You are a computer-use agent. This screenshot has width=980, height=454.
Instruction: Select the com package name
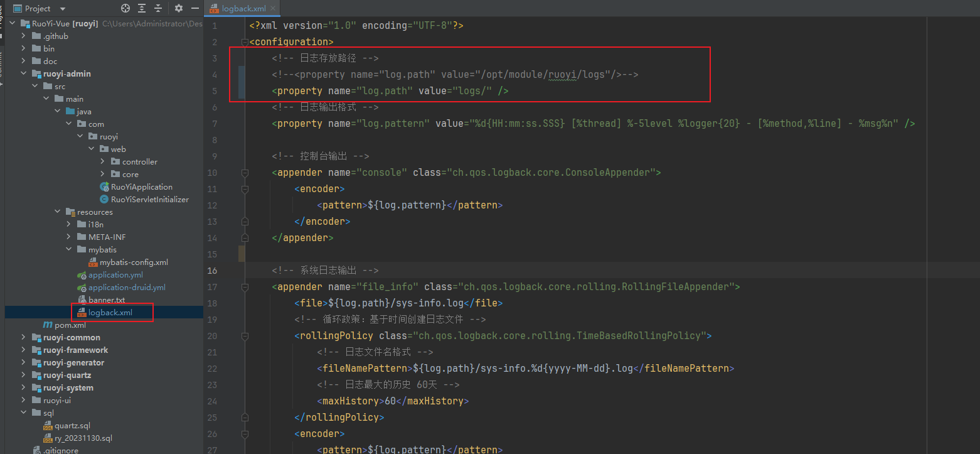pyautogui.click(x=96, y=124)
